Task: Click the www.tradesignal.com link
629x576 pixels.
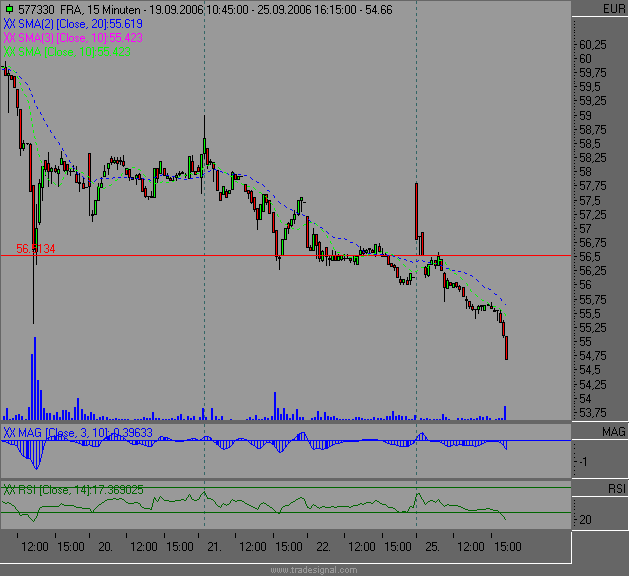Action: tap(314, 570)
